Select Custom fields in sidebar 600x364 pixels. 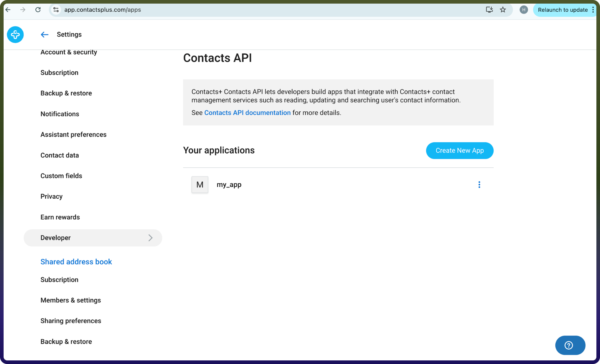61,176
